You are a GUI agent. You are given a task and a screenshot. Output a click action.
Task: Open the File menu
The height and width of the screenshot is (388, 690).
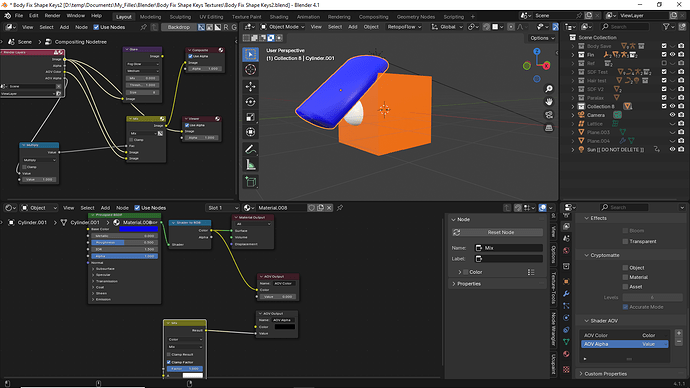[19, 16]
